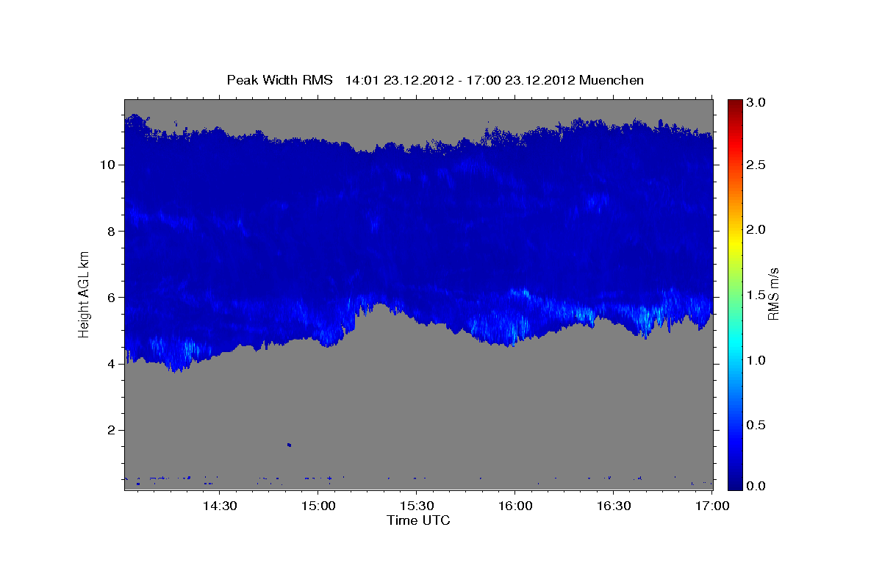Click the 15:00 time tick label
882x588 pixels.
click(x=318, y=506)
